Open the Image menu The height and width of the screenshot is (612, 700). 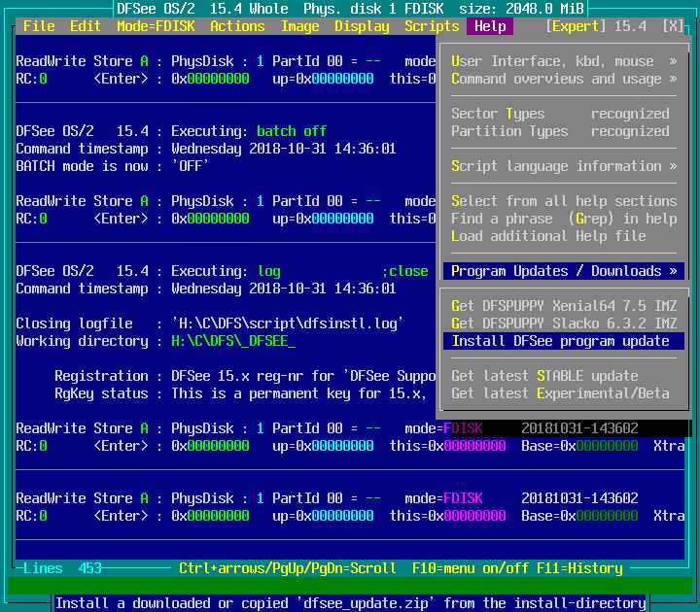(x=299, y=26)
